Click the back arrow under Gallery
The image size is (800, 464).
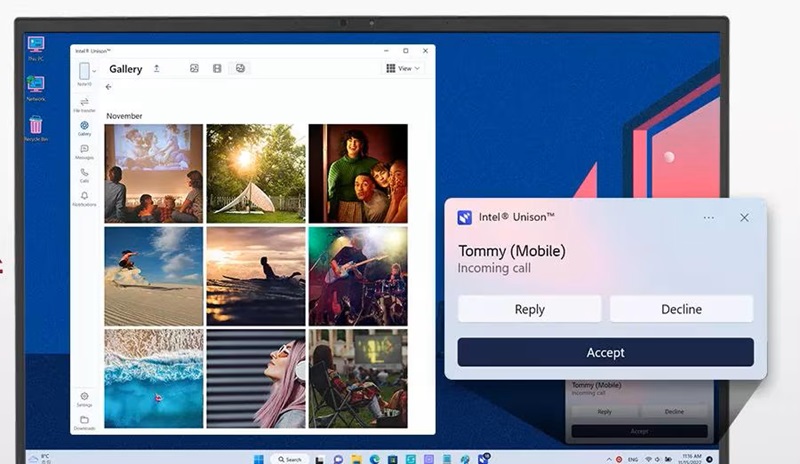tap(108, 87)
